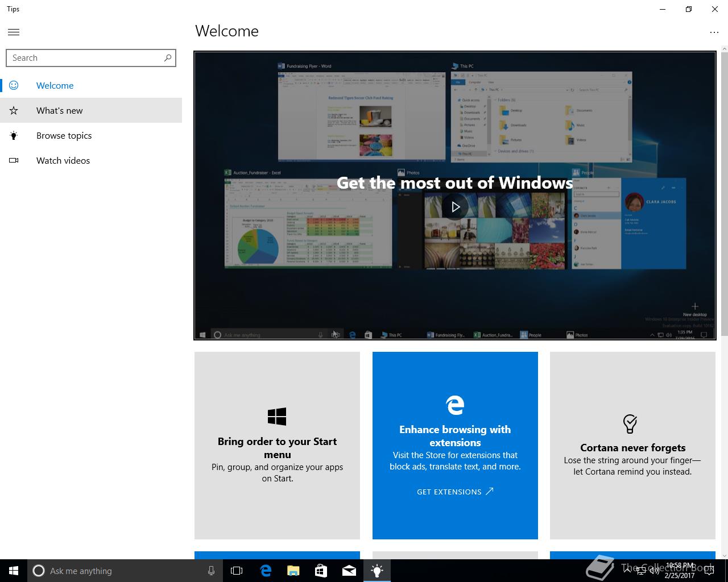Image resolution: width=728 pixels, height=582 pixels.
Task: Click the Cortana circle icon in taskbar
Action: (x=39, y=571)
